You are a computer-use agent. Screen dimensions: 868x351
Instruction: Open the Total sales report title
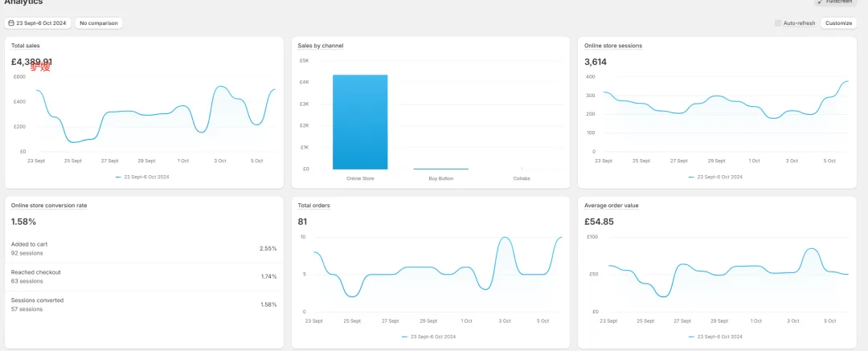point(27,46)
